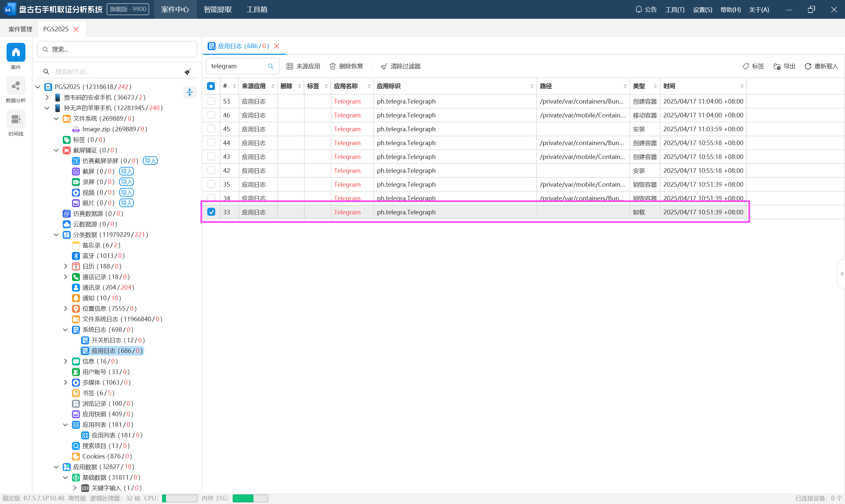
Task: Select the 通知 tree node
Action: point(96,298)
